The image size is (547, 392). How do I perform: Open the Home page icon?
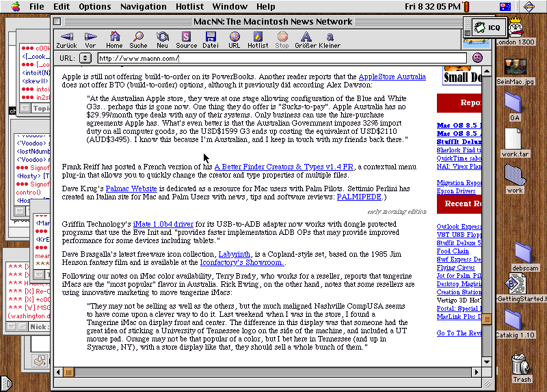pos(114,40)
